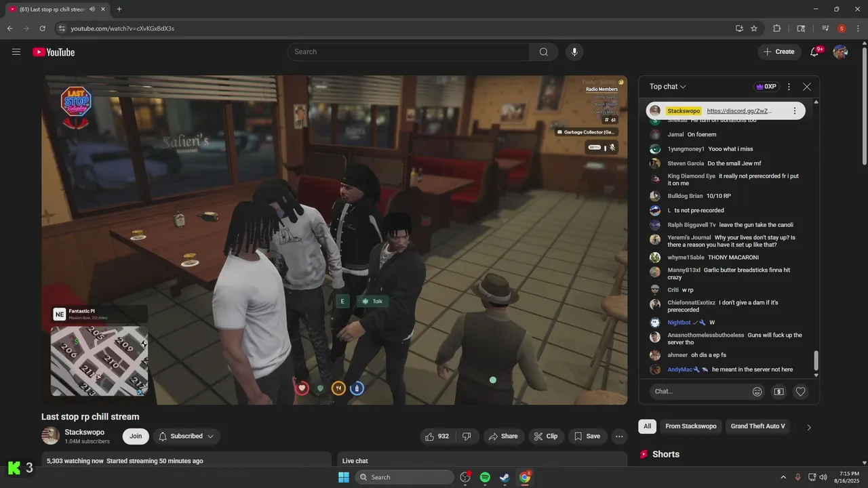
Task: Select the Grand Theft Auto V chip
Action: tap(758, 426)
